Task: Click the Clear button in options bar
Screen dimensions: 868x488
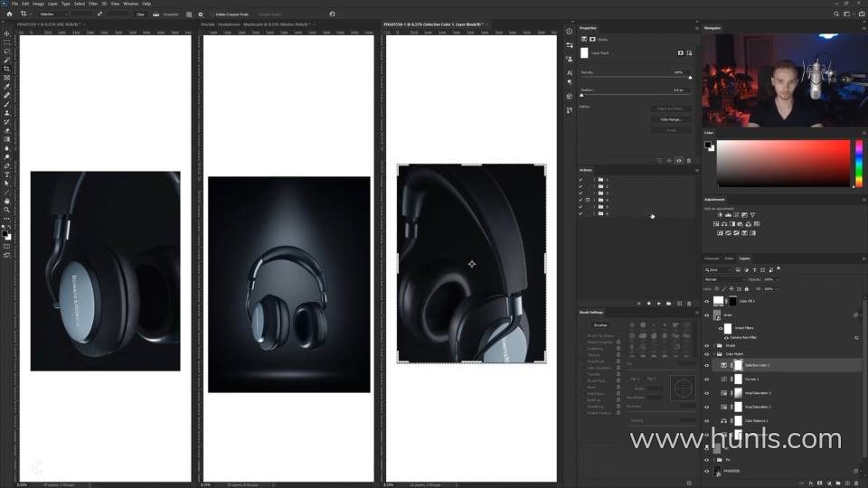Action: pyautogui.click(x=141, y=14)
